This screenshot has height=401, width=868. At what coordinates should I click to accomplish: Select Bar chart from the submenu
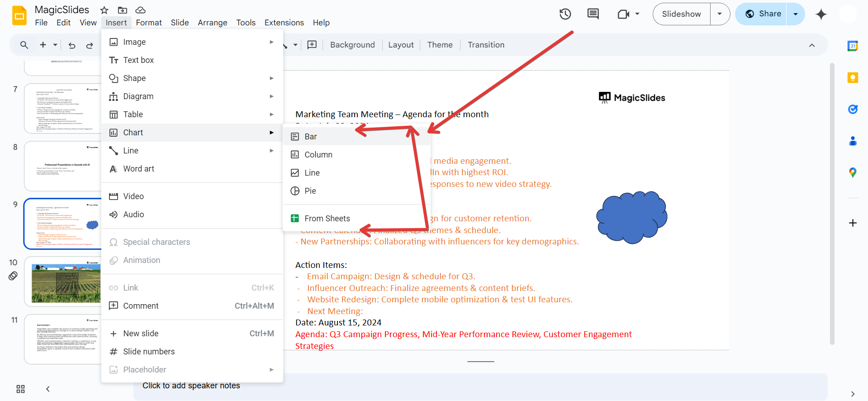pyautogui.click(x=311, y=137)
